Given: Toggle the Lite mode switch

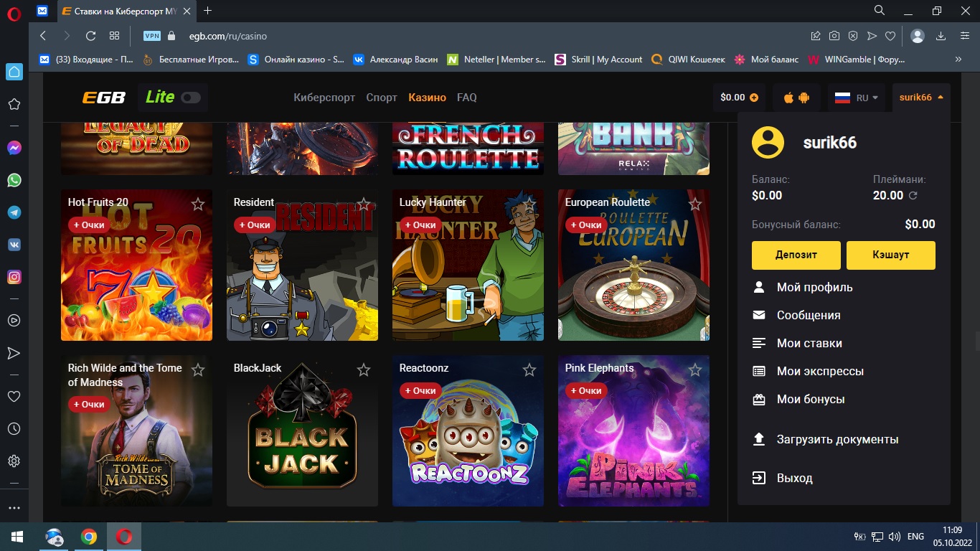Looking at the screenshot, I should (191, 98).
